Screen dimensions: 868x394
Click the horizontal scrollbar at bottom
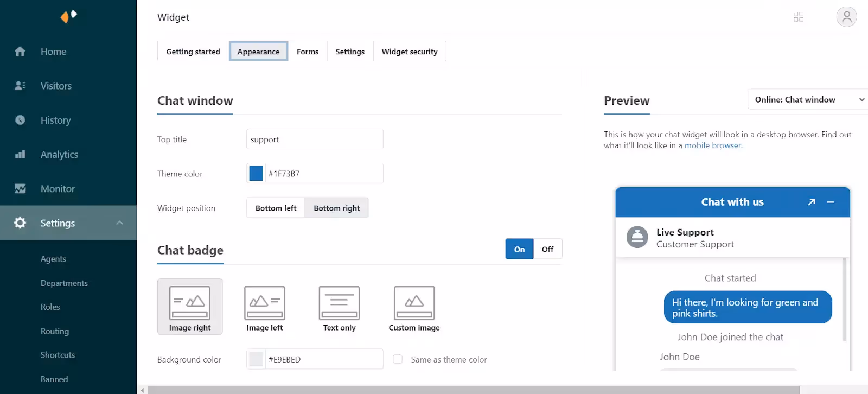tap(474, 390)
